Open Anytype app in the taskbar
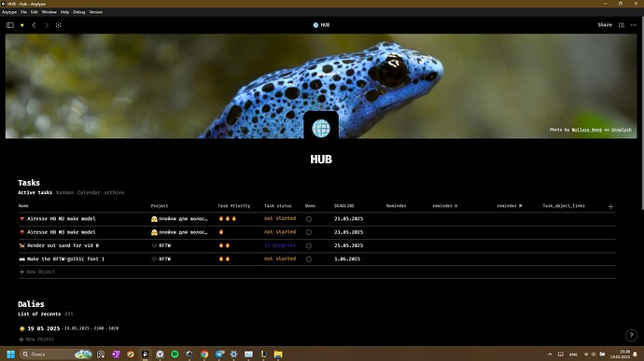 [145, 354]
